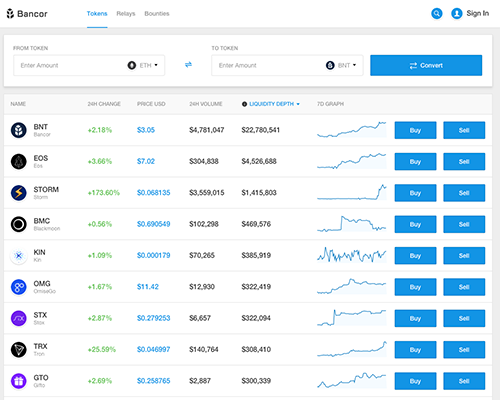Screen dimensions: 500x400
Task: Click EOS price $7.02
Action: pos(146,161)
